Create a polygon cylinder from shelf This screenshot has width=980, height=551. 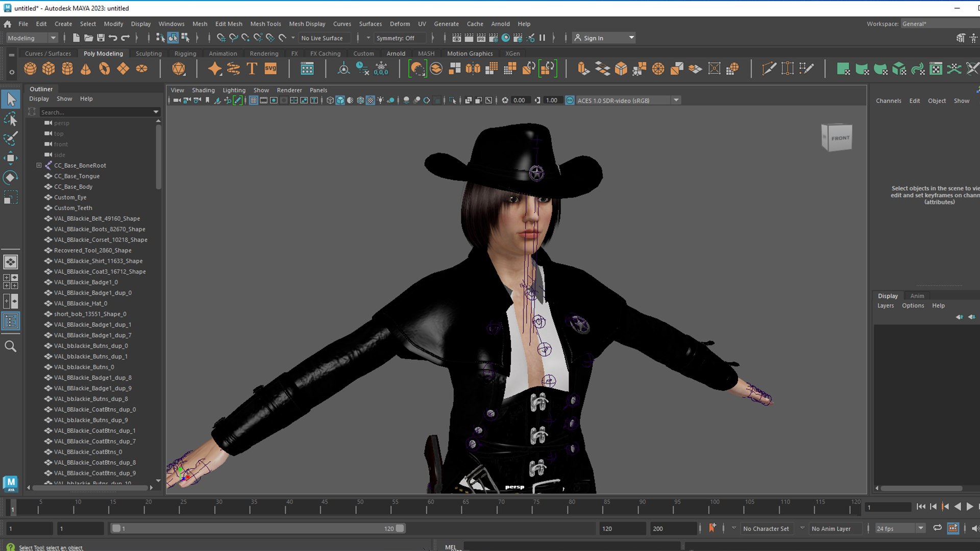(x=67, y=68)
